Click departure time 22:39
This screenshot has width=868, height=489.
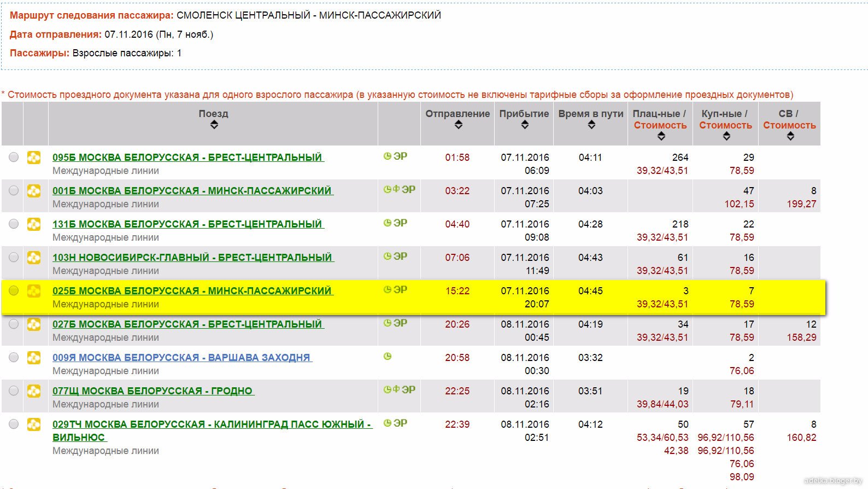[x=458, y=424]
